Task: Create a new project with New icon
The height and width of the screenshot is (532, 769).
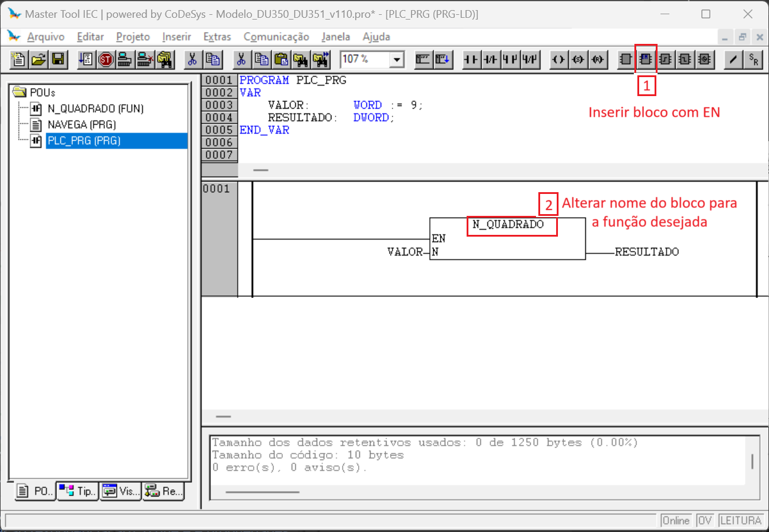Action: pyautogui.click(x=19, y=59)
